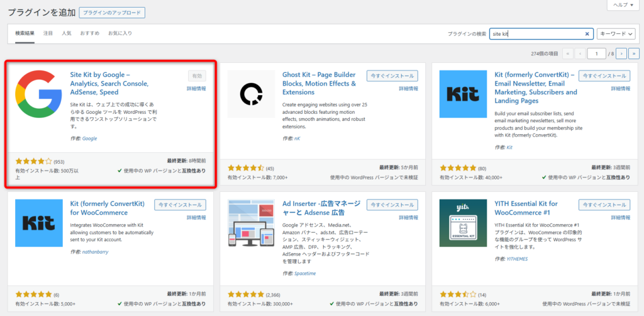Open 詳細情報 for Site Kit by Google

point(196,88)
